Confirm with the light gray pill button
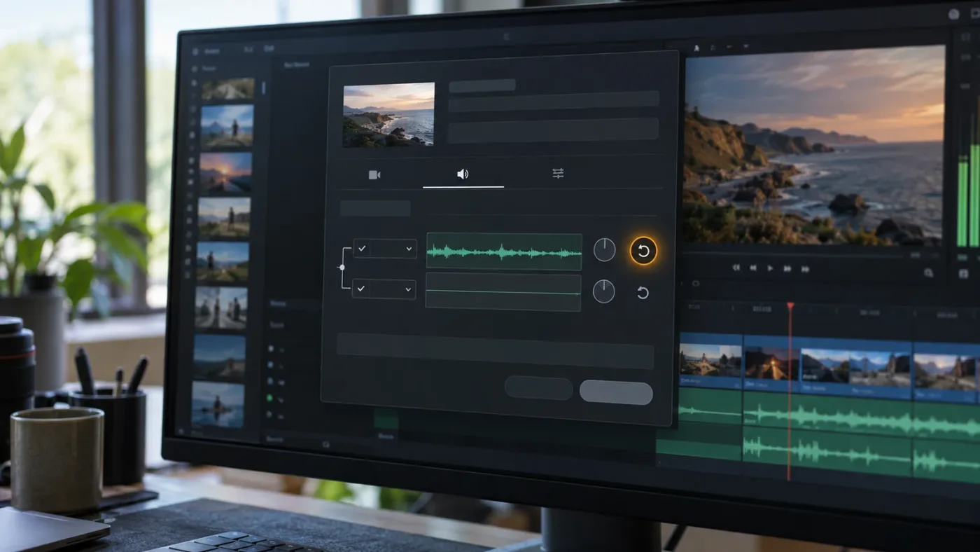980x552 pixels. pyautogui.click(x=616, y=392)
